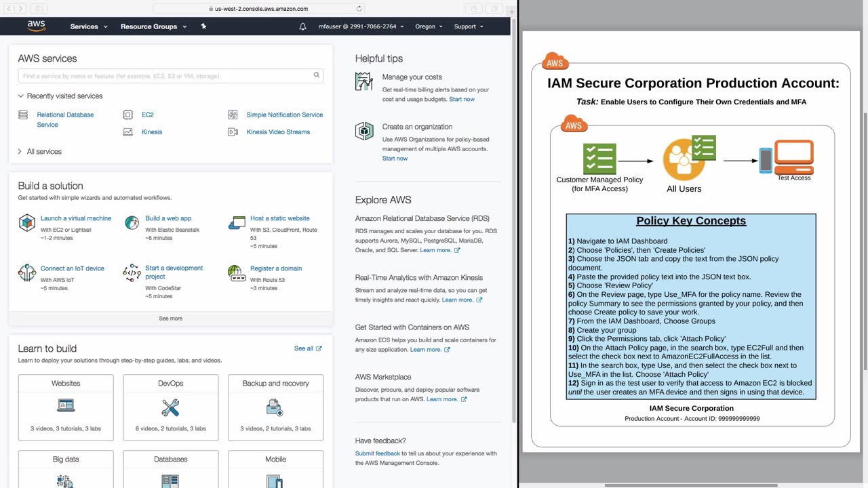The width and height of the screenshot is (868, 488).
Task: Click the Register a domain icon
Action: (x=237, y=272)
